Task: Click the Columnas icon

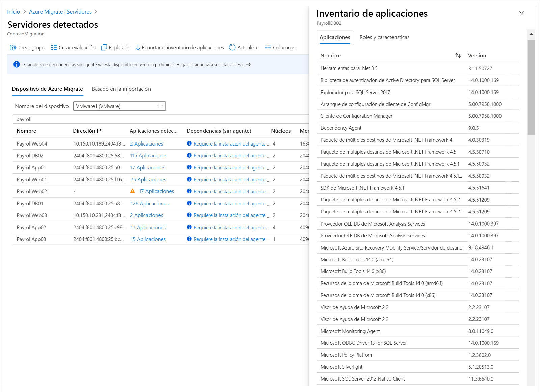Action: pos(268,48)
